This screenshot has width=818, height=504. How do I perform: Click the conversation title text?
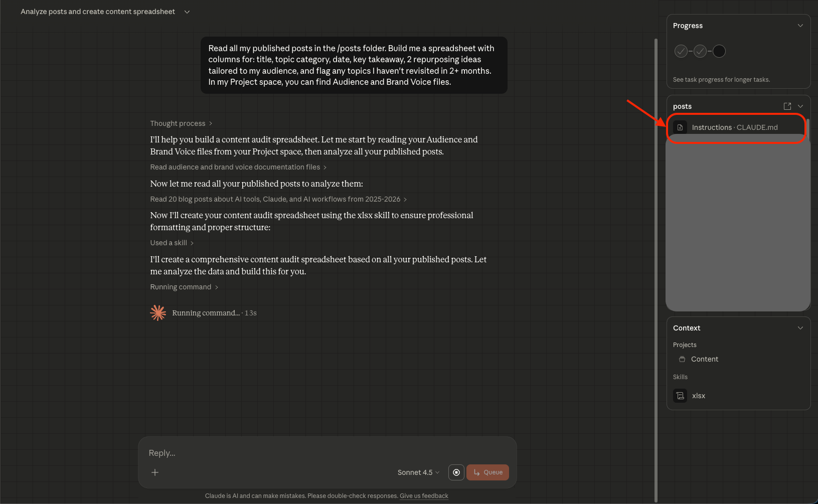(98, 12)
